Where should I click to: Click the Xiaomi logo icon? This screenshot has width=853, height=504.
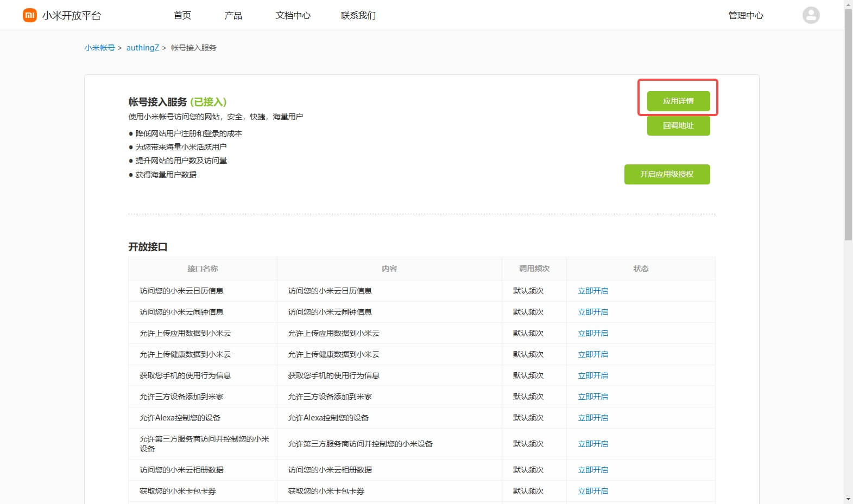point(29,15)
